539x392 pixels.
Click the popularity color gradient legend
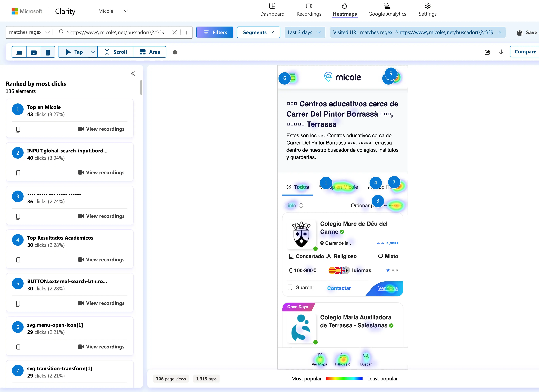[x=344, y=379]
